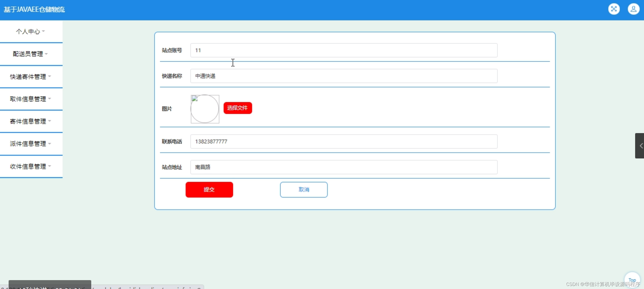Screen dimensions: 644x289
Task: Click the 联系电话 phone field
Action: (x=343, y=141)
